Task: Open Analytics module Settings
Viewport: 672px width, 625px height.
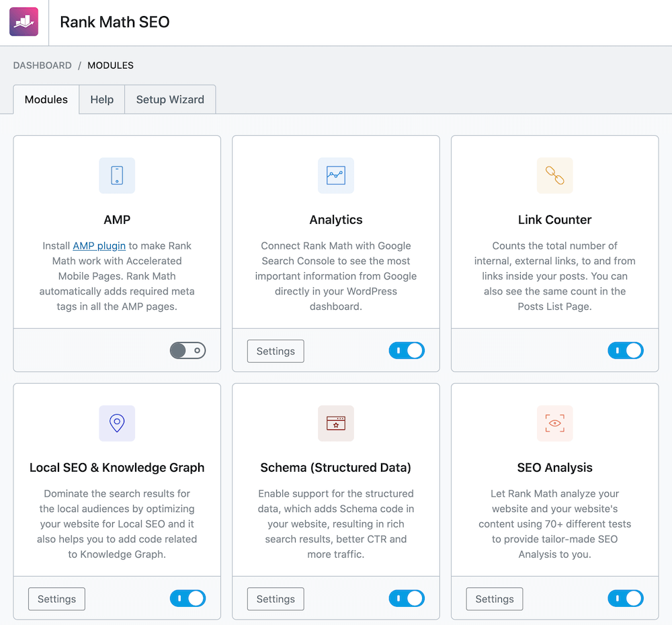Action: point(276,350)
